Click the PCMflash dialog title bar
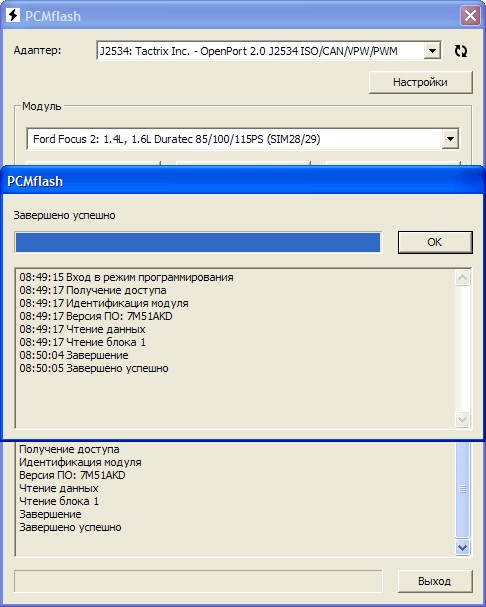 pyautogui.click(x=243, y=181)
